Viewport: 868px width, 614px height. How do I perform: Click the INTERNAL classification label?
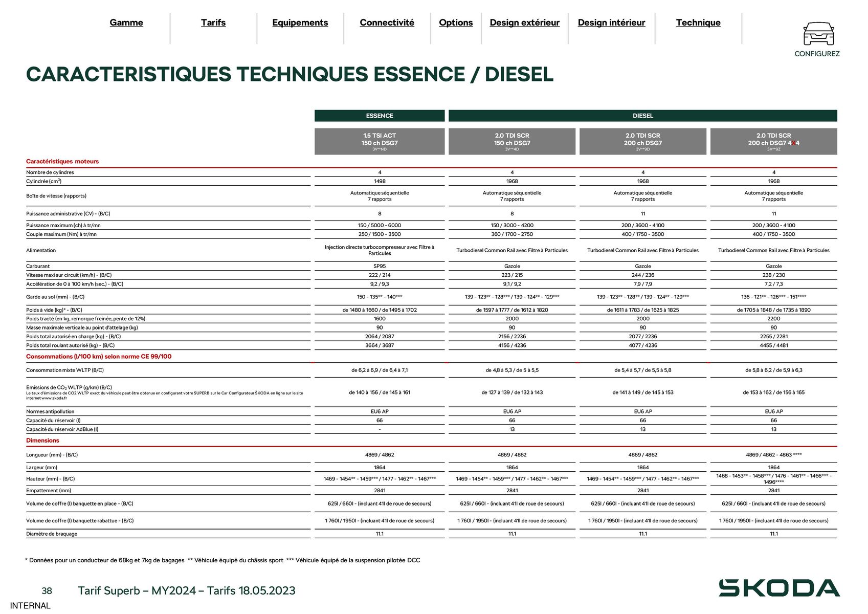pos(30,606)
